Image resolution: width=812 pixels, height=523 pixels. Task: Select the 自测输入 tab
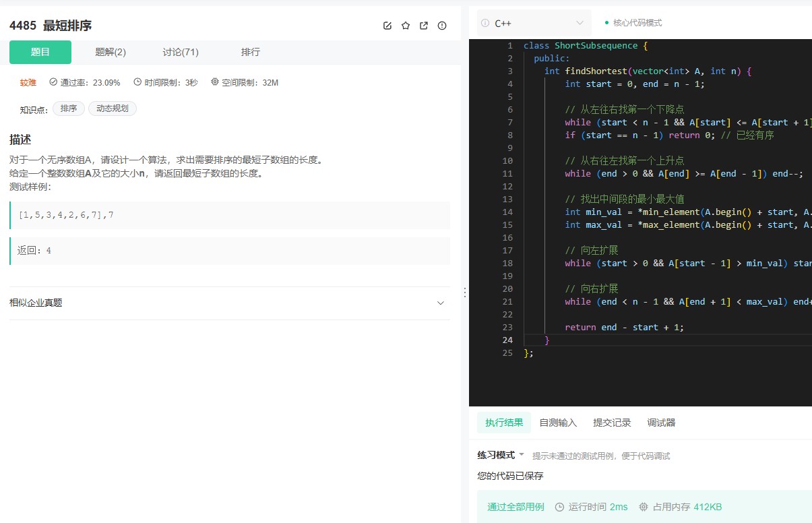[558, 423]
